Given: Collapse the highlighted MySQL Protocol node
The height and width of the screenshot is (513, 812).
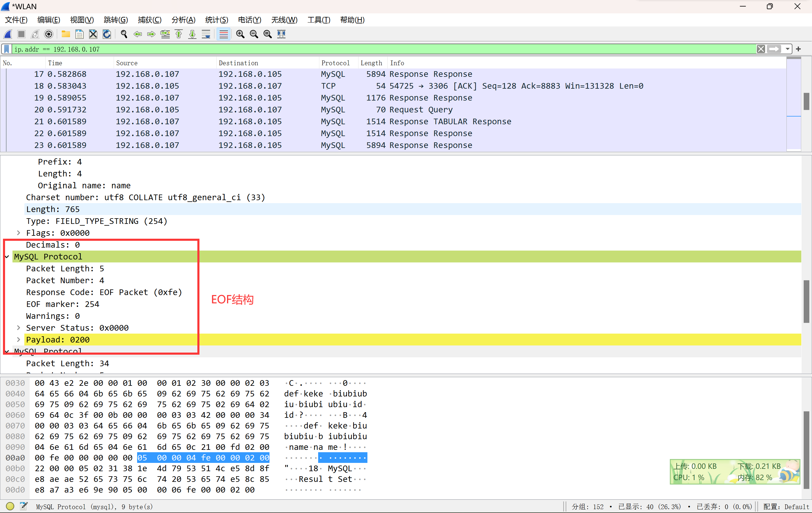Looking at the screenshot, I should click(x=7, y=257).
